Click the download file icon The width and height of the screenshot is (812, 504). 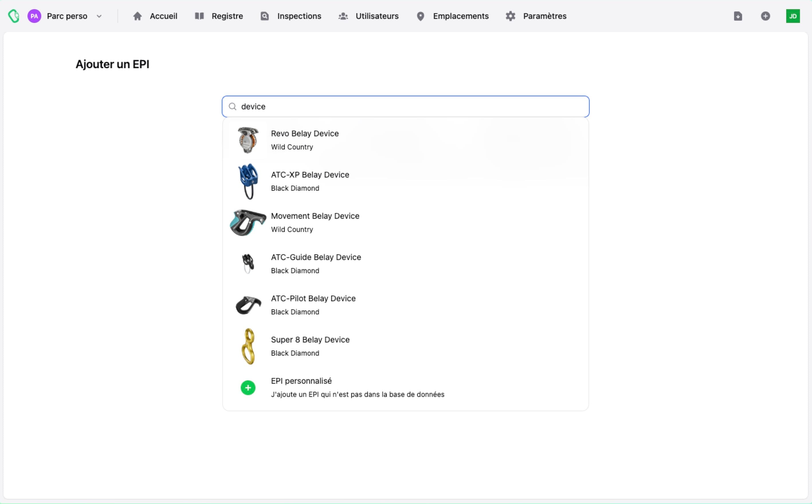click(738, 16)
